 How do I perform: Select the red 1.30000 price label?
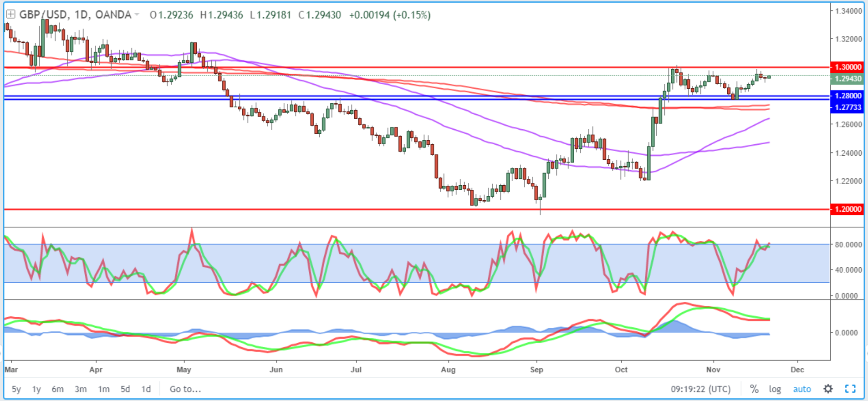847,67
